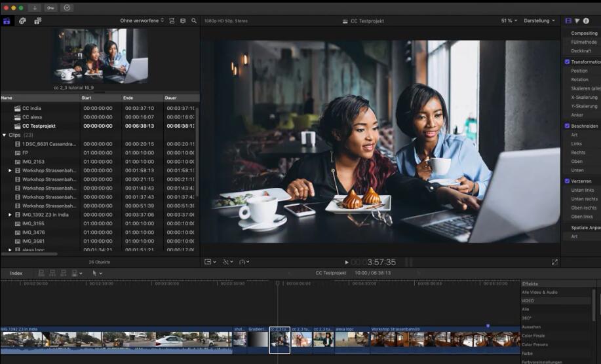Sort browser by Ende column
Screen dimensions: 601x364
pyautogui.click(x=143, y=98)
